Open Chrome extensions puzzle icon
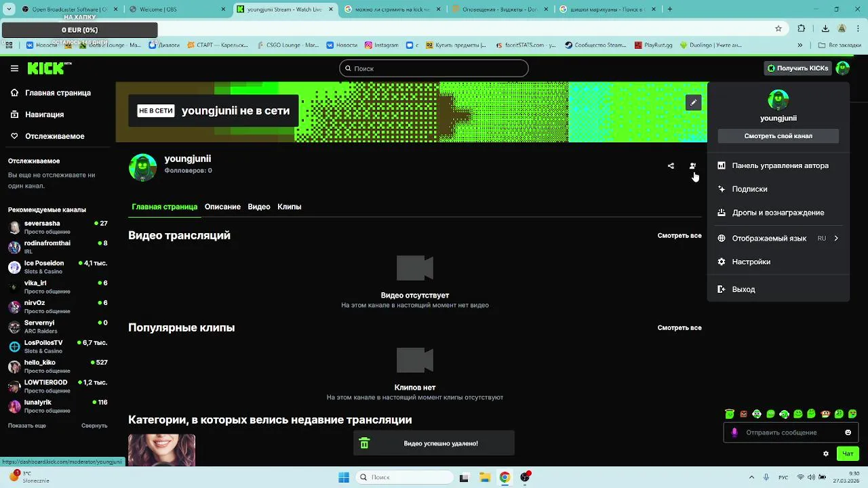 [802, 28]
